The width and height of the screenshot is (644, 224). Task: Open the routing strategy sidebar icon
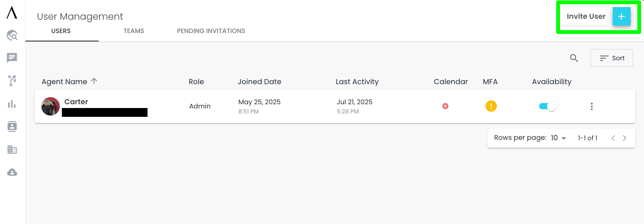(x=12, y=81)
